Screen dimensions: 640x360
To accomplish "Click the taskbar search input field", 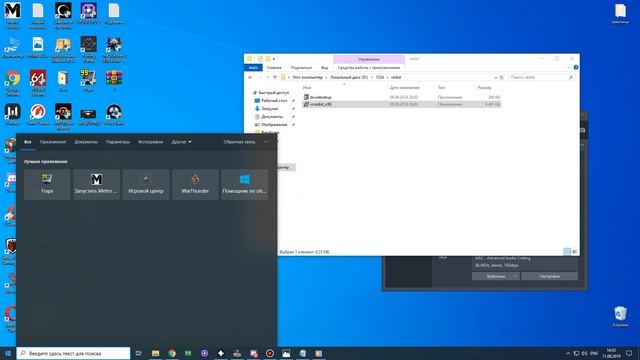I will pos(73,353).
